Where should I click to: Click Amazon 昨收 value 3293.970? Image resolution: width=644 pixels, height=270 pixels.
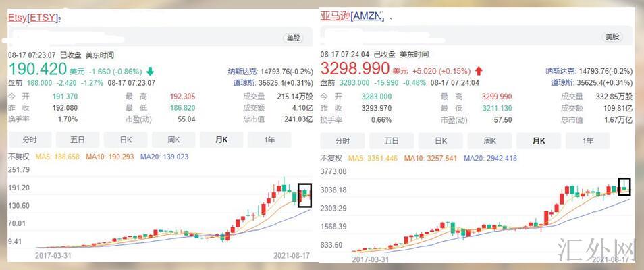(377, 109)
